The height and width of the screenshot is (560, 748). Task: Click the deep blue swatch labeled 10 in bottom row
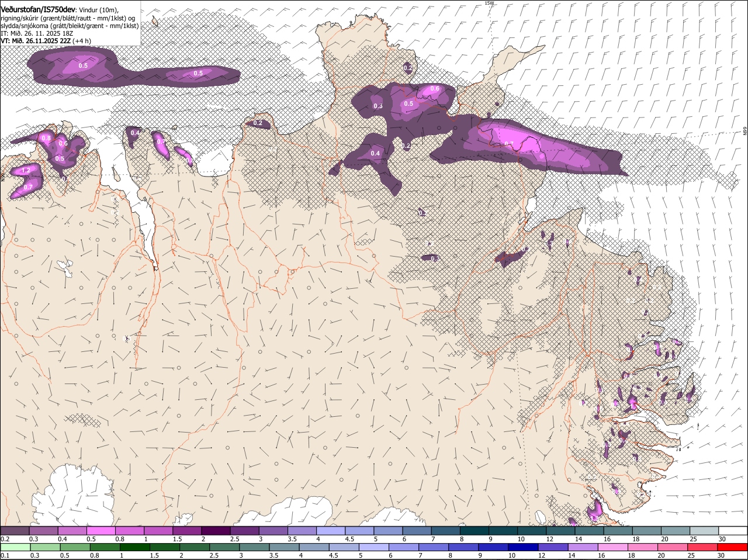pyautogui.click(x=522, y=547)
